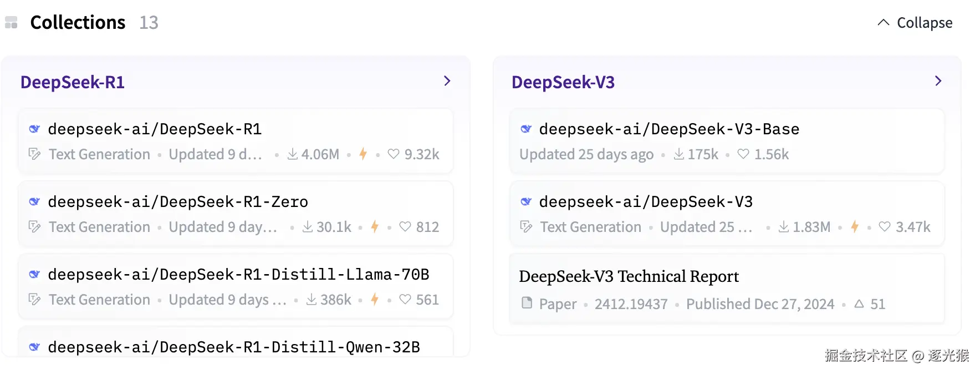Open the DeepSeek-R1 collection title
Viewport: 980px width, 374px height.
tap(73, 82)
